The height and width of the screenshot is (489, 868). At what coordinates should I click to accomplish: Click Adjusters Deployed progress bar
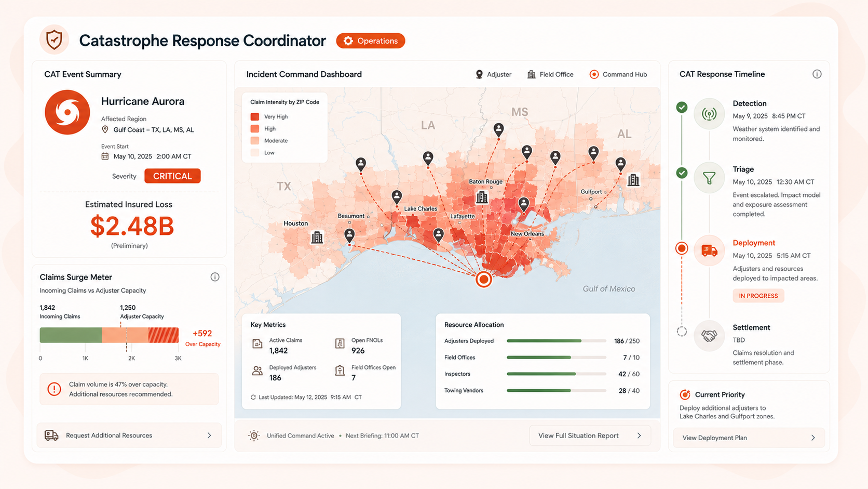[557, 341]
